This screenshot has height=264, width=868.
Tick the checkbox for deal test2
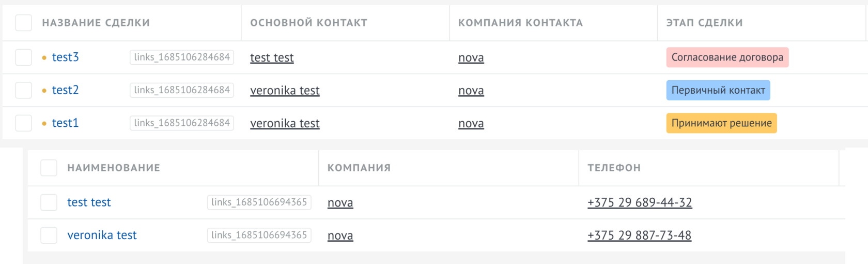tap(24, 90)
